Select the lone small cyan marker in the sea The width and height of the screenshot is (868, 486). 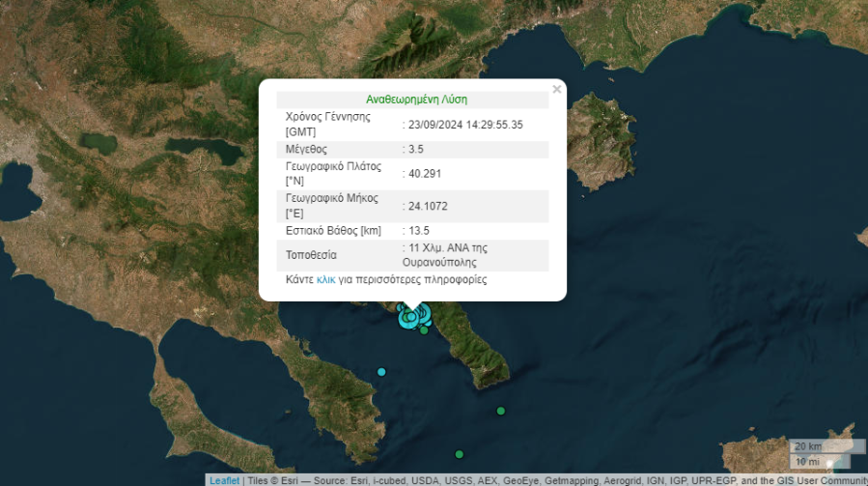pos(381,372)
